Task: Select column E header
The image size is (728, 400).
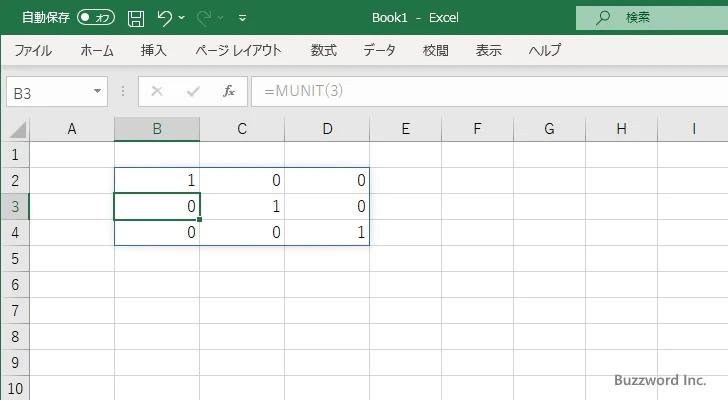Action: (406, 129)
